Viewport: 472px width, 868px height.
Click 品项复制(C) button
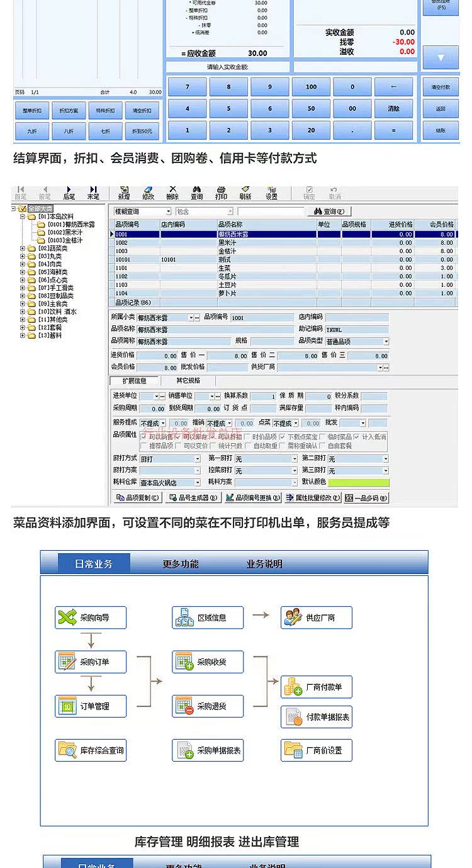[x=138, y=498]
